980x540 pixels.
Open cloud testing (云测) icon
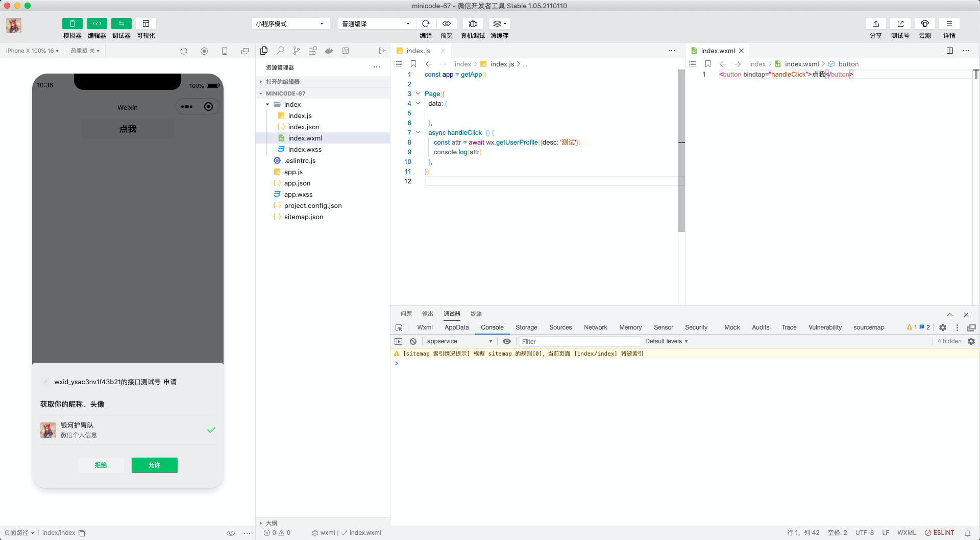point(925,24)
